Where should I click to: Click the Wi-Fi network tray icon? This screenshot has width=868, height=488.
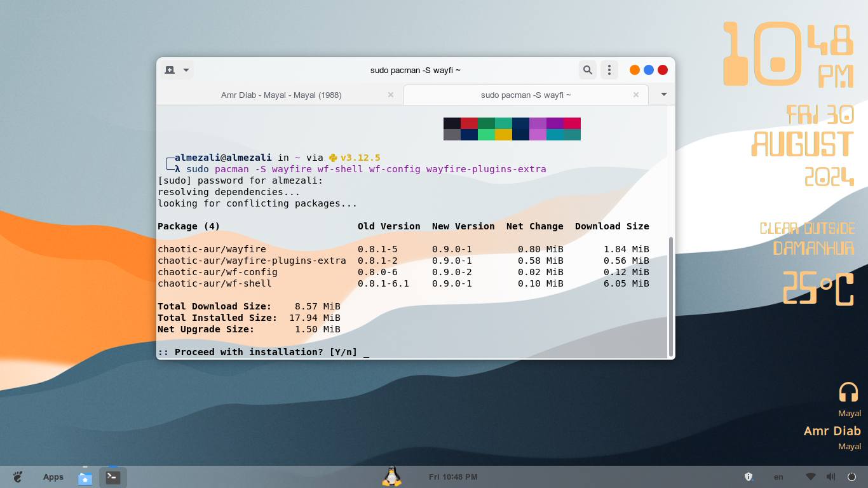pos(811,477)
